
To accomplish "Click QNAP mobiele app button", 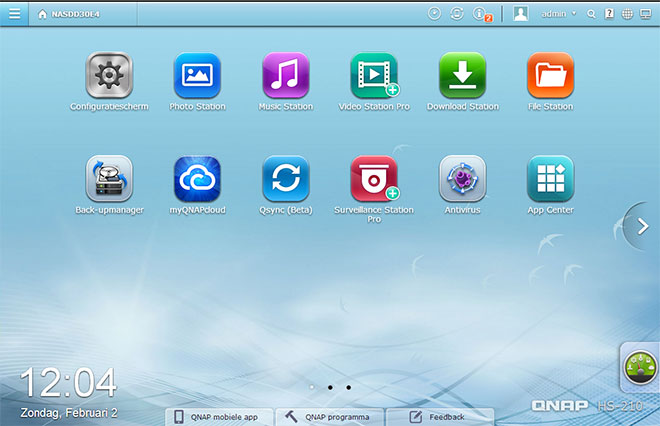I will tap(219, 417).
